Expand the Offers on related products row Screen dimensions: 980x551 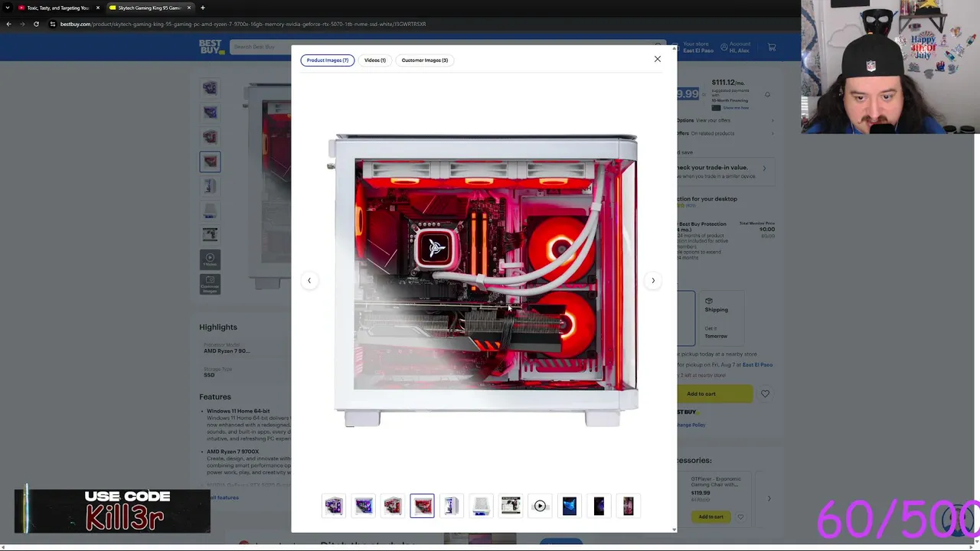pyautogui.click(x=726, y=133)
